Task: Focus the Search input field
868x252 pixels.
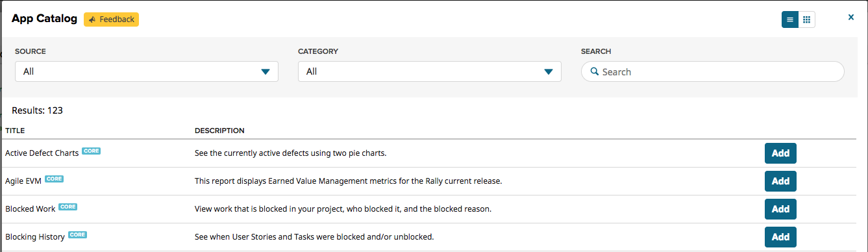Action: 712,71
